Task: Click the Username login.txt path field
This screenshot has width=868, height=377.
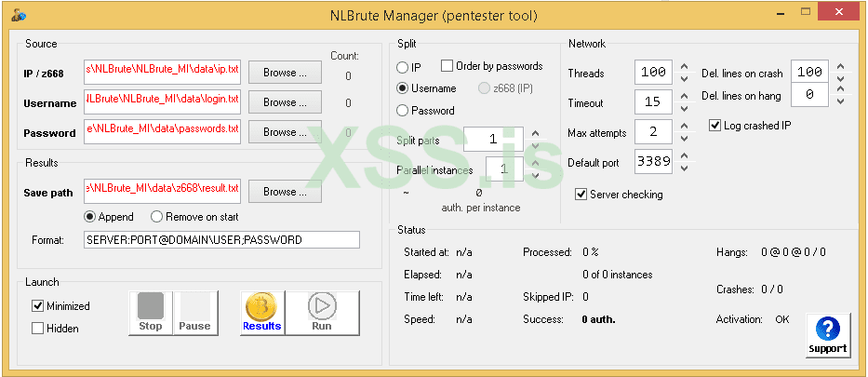Action: (x=162, y=101)
